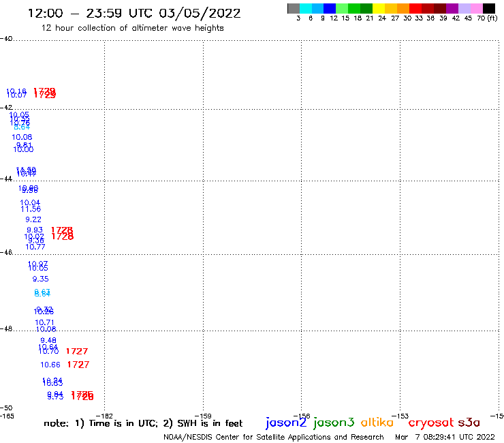
Task: Click the wave height value 10.77
Action: point(35,247)
